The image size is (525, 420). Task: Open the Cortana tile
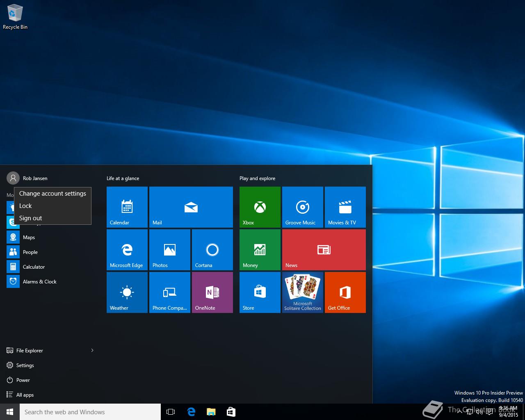click(x=212, y=250)
